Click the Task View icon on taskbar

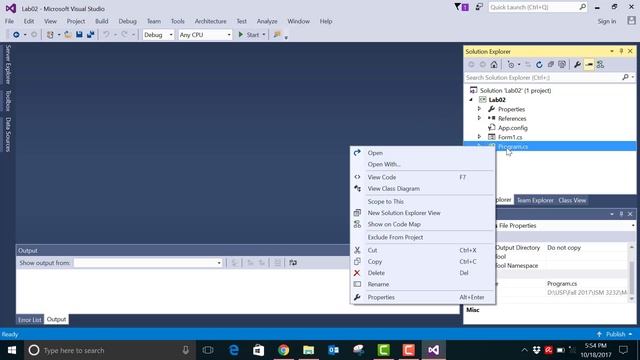pos(208,350)
